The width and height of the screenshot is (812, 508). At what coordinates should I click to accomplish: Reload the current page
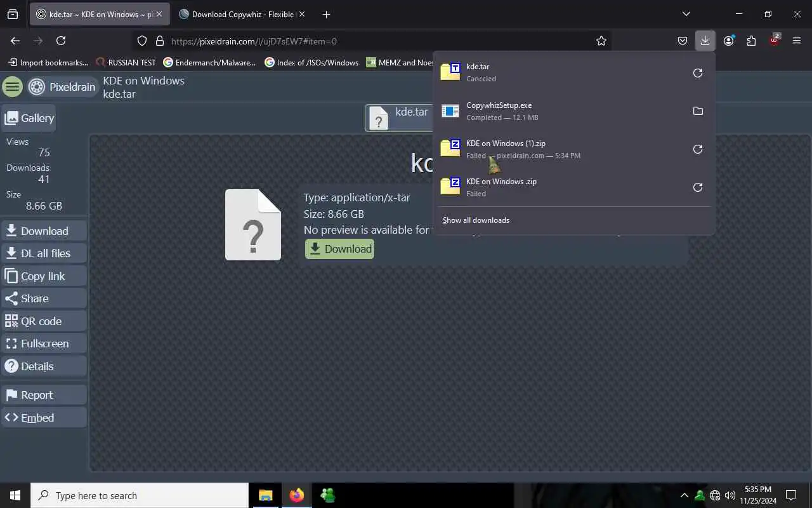(x=61, y=41)
